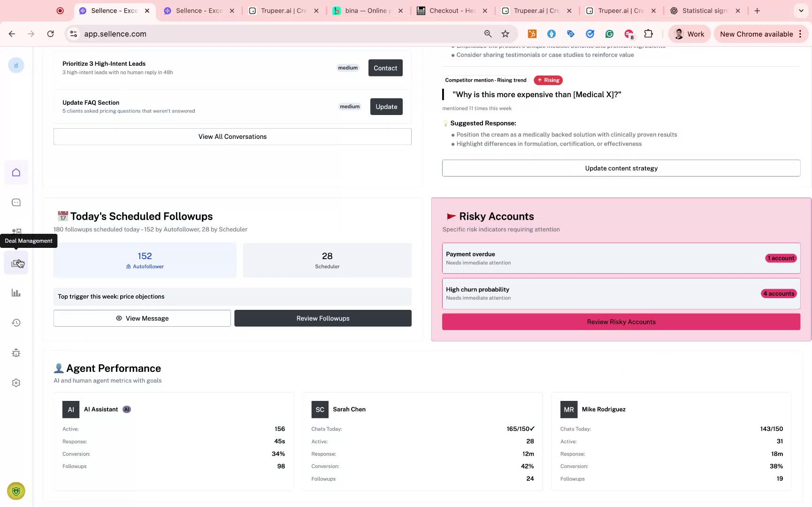The height and width of the screenshot is (507, 812).
Task: Open the Grammarly extension icon
Action: (609, 34)
